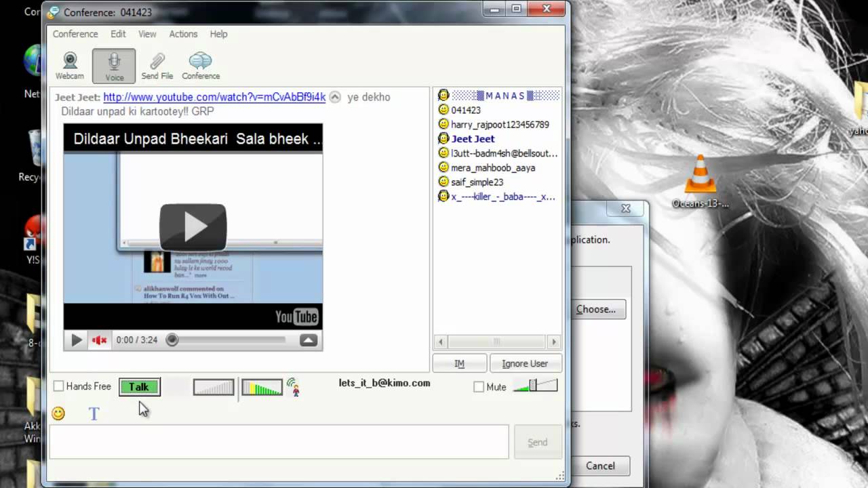This screenshot has width=868, height=488.
Task: Click right arrow of user list scrollbar
Action: click(x=554, y=342)
